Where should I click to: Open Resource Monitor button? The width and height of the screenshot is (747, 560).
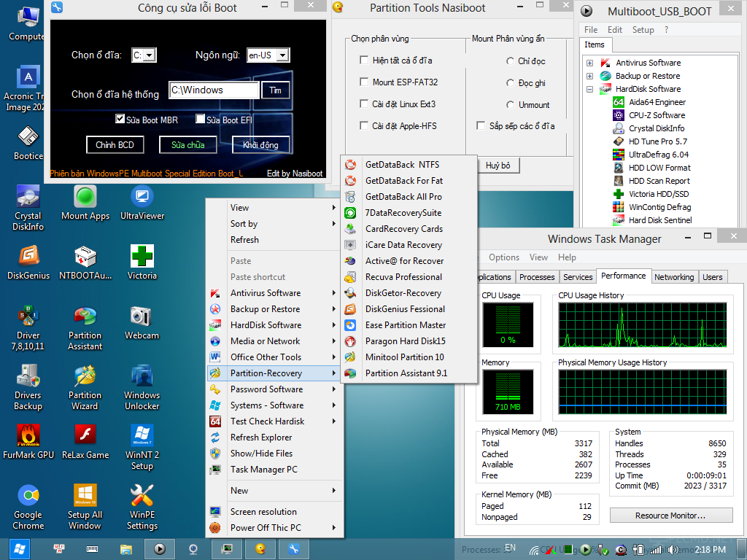click(671, 516)
